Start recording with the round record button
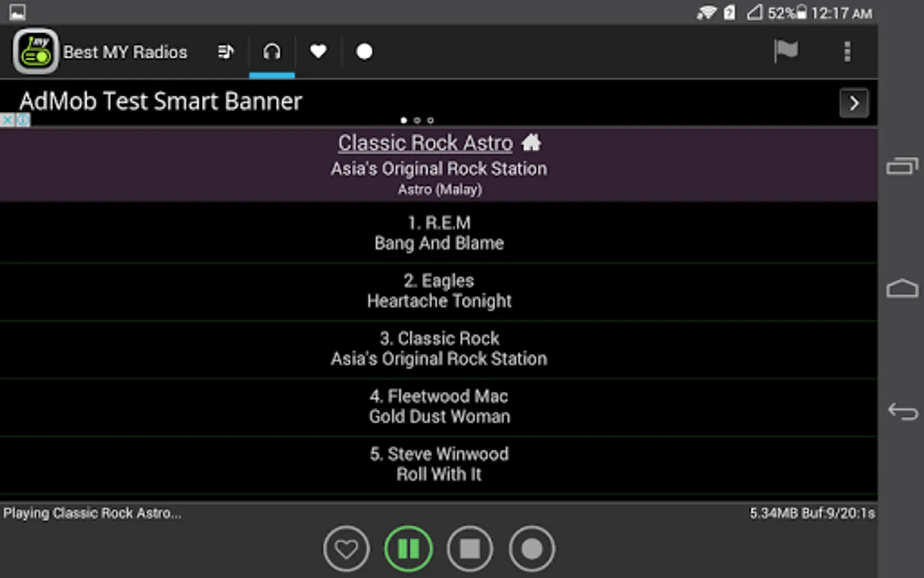The image size is (924, 578). [x=531, y=549]
